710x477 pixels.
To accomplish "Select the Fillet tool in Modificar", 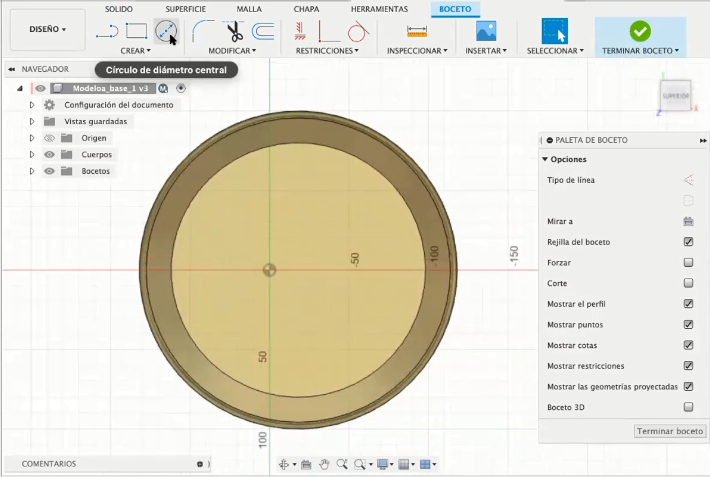I will (x=202, y=31).
